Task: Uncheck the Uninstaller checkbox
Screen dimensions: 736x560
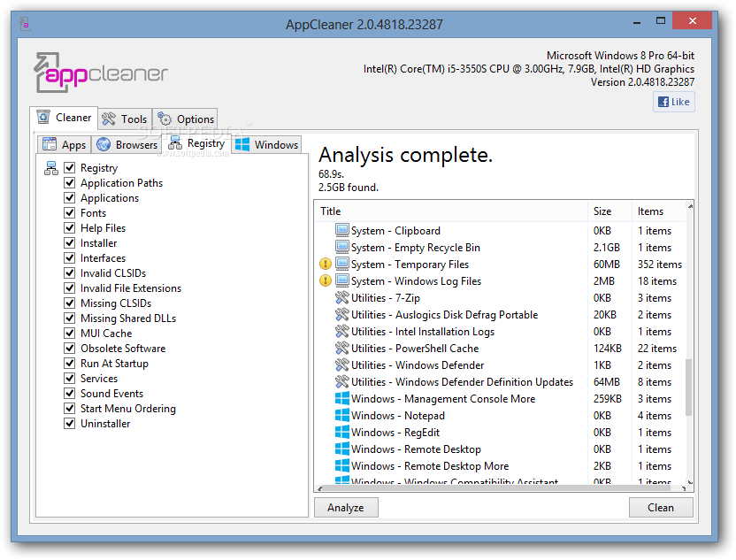Action: [x=70, y=423]
